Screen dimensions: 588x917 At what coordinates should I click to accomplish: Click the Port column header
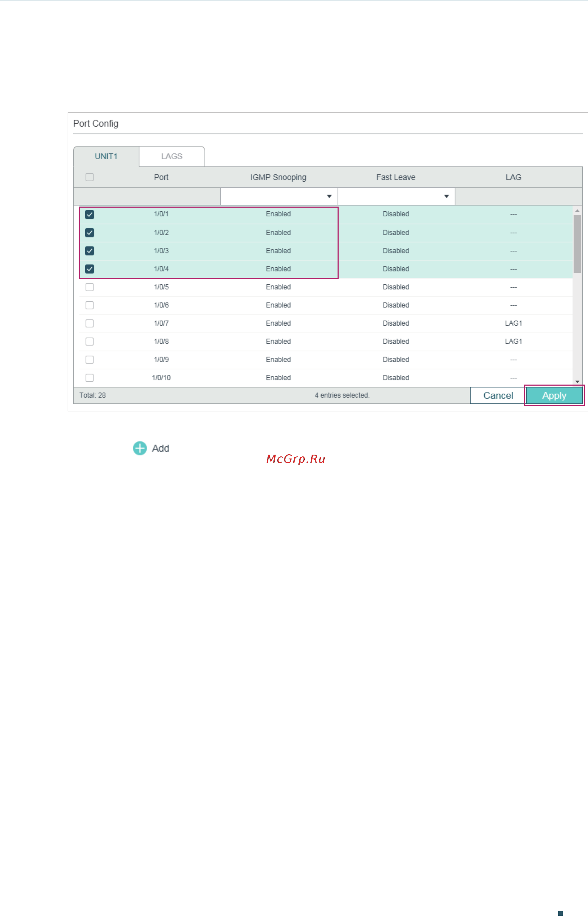[x=161, y=177]
